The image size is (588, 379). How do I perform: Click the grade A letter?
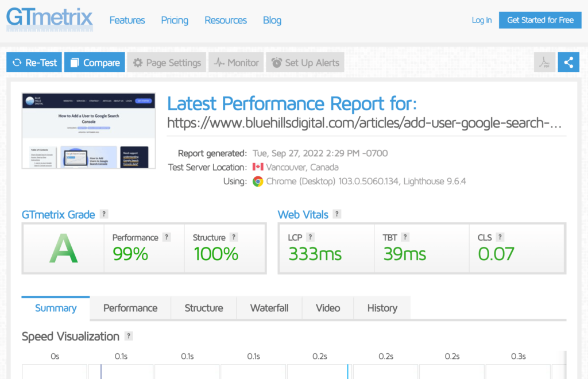(63, 249)
